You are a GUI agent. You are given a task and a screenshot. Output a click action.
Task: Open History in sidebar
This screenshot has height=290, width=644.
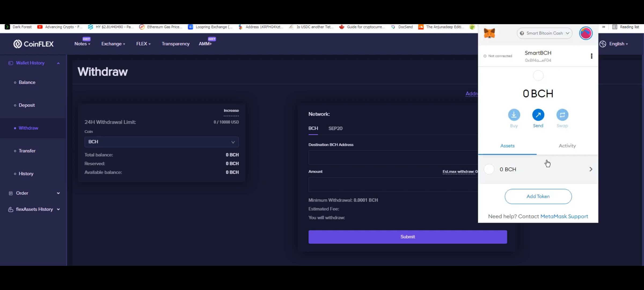click(x=26, y=174)
